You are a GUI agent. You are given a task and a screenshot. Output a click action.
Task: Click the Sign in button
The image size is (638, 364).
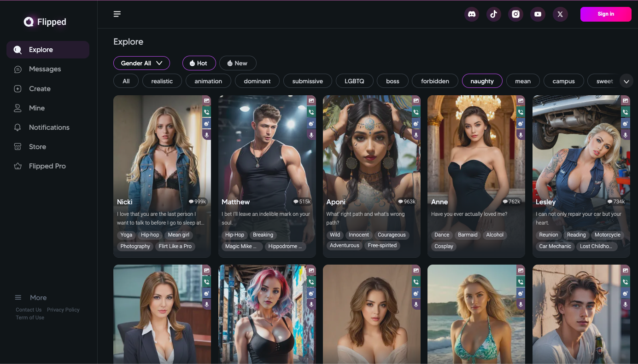click(606, 14)
